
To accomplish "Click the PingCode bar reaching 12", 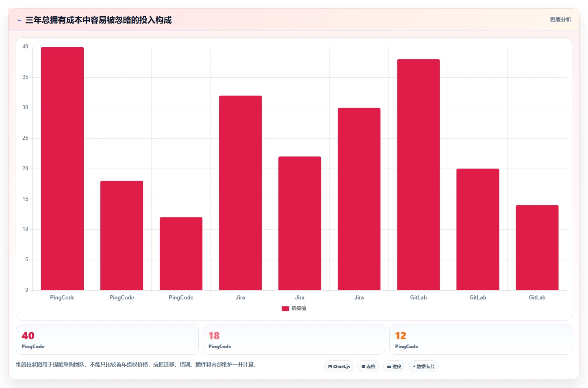I will (x=181, y=254).
